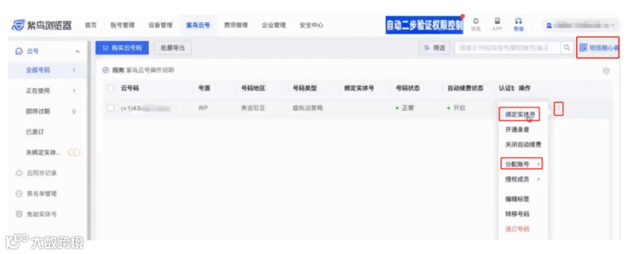Open 云同步记录 in sidebar
The height and width of the screenshot is (254, 644).
[x=42, y=173]
